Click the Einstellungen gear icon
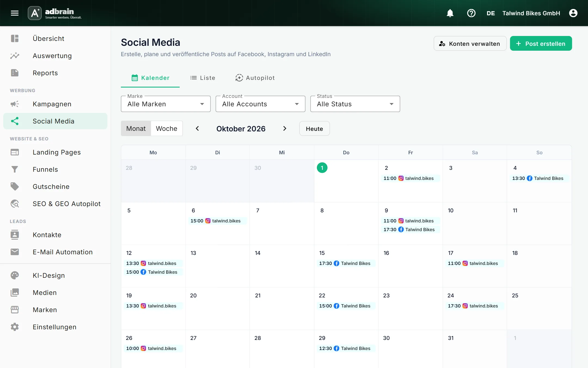The image size is (588, 368). click(x=15, y=327)
